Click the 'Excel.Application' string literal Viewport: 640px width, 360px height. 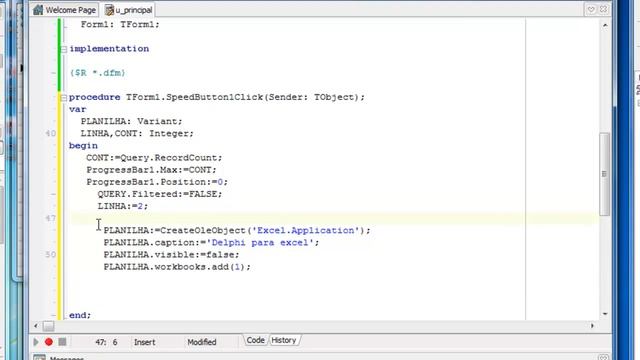[305, 231]
